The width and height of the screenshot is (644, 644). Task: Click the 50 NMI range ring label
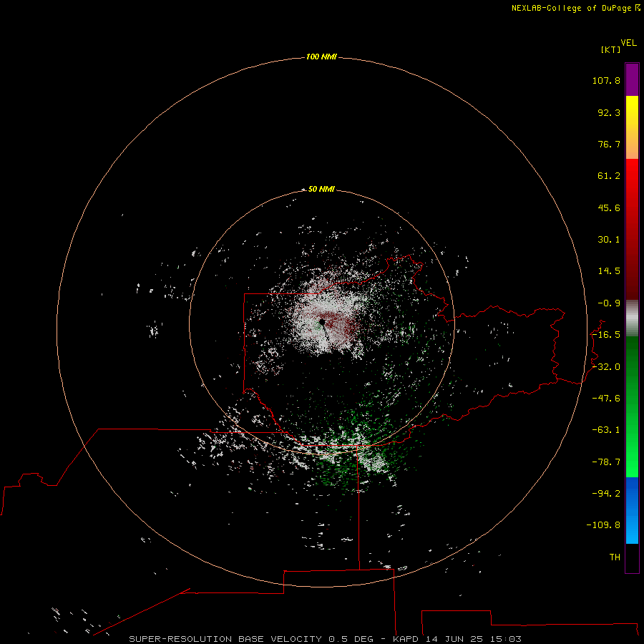(321, 189)
